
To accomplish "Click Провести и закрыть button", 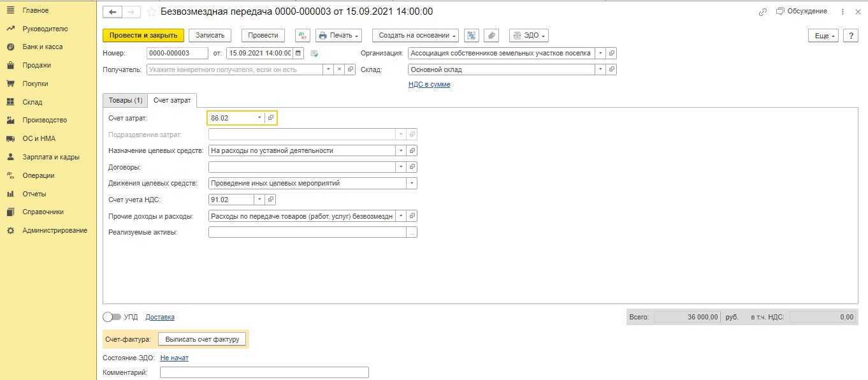I will pos(143,36).
